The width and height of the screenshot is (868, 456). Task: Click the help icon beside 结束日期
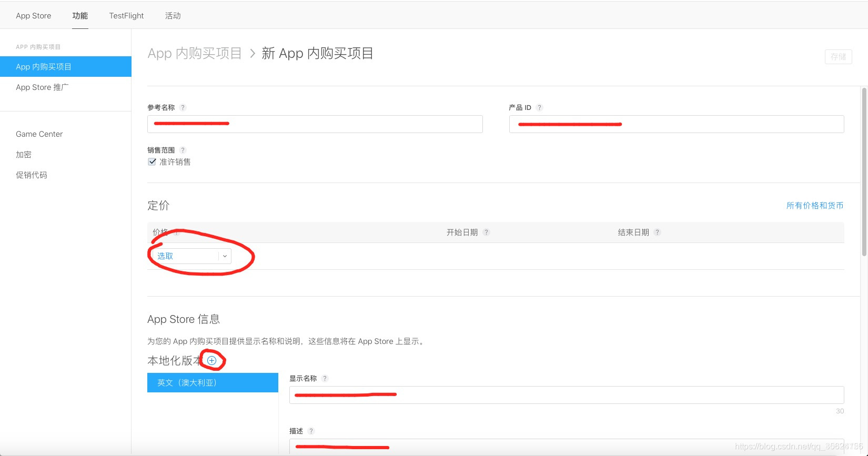pos(657,232)
